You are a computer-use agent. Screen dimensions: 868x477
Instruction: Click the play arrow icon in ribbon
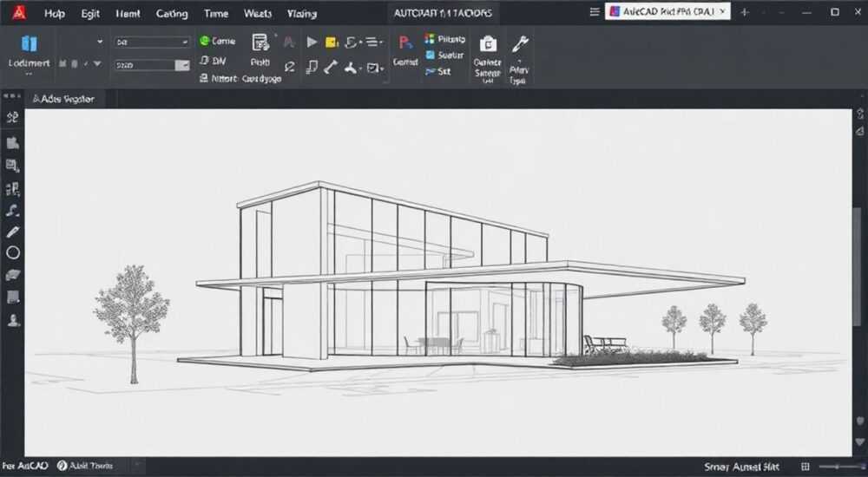click(312, 42)
